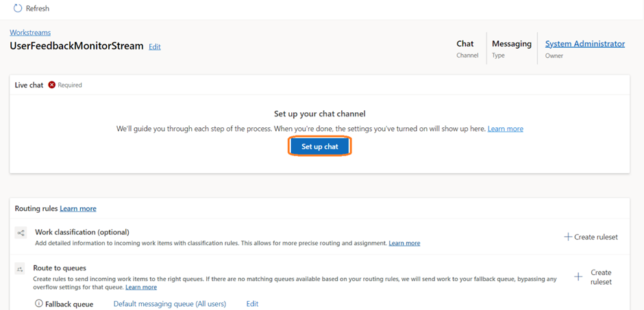
Task: Click the Refresh icon
Action: [18, 8]
